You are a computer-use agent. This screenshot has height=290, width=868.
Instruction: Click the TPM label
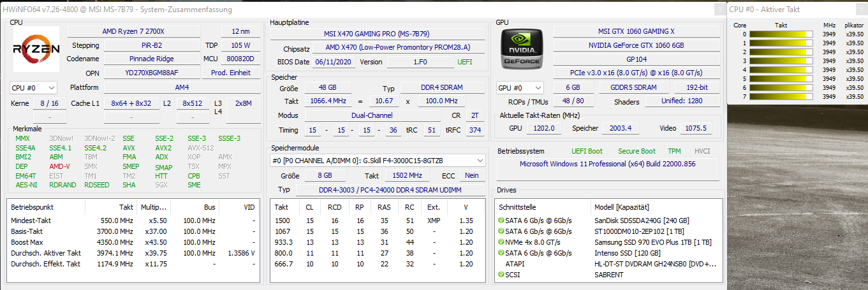click(674, 151)
